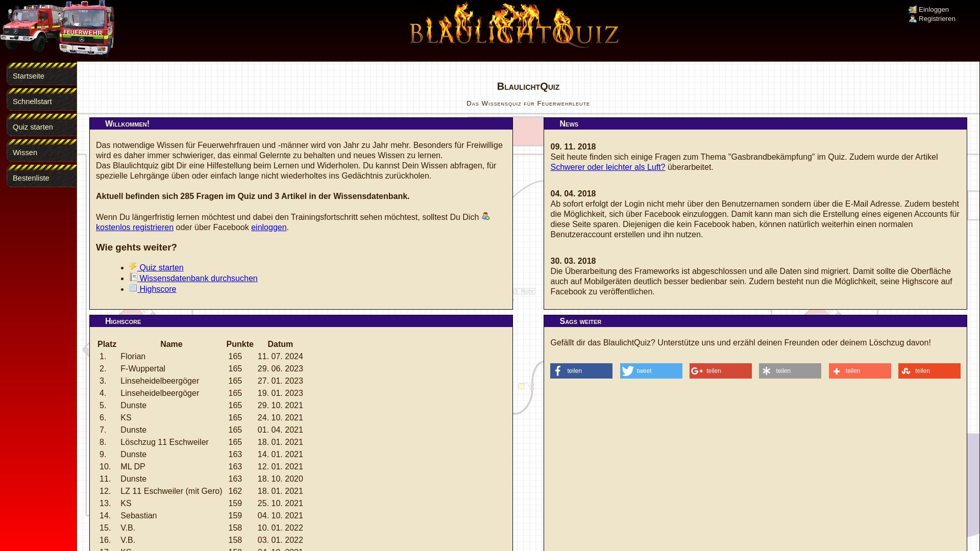Viewport: 980px width, 551px height.
Task: Click the Registrieren link at top right
Action: click(x=937, y=19)
